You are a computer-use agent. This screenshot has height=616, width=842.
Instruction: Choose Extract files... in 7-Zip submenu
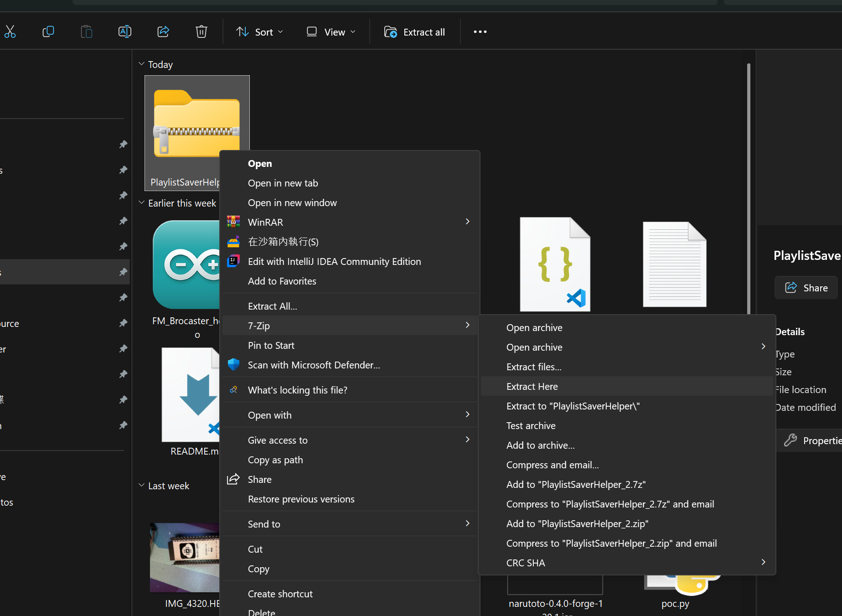pos(627,367)
